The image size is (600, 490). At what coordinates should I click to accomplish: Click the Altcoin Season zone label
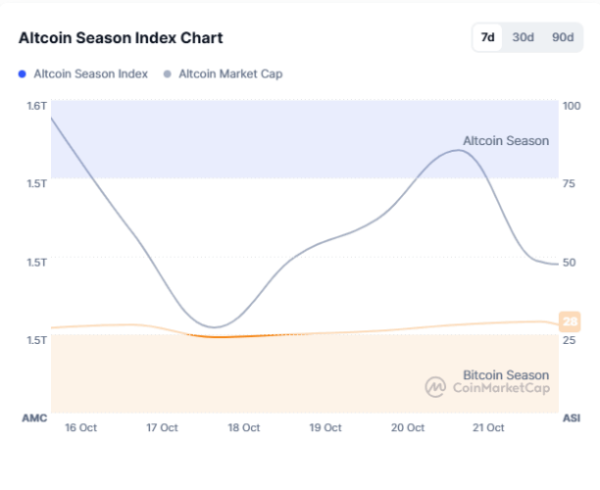click(x=505, y=141)
